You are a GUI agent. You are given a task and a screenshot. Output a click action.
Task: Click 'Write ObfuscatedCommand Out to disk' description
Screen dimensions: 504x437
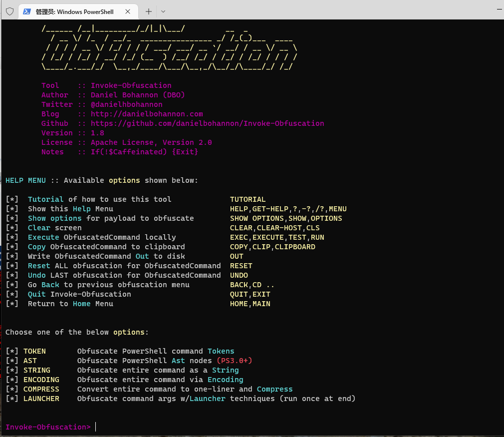[106, 256]
